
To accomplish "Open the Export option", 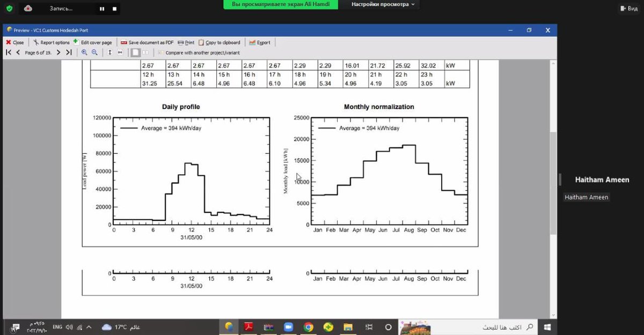I will [x=260, y=42].
